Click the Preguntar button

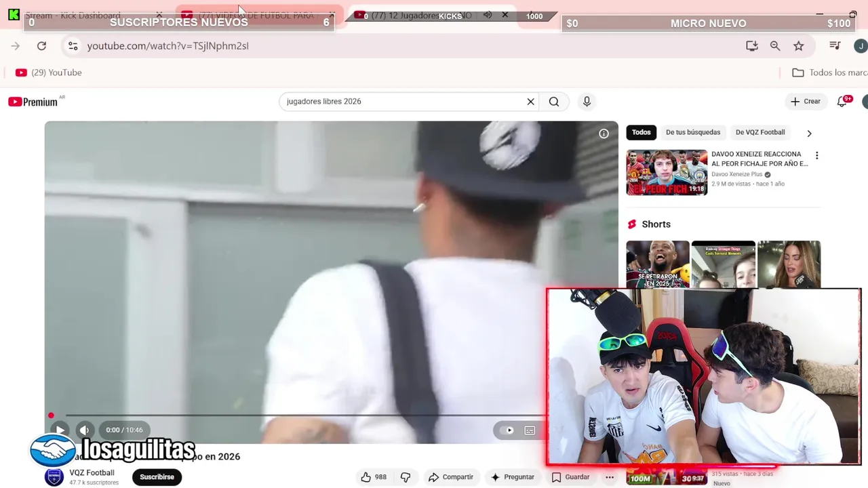click(513, 477)
